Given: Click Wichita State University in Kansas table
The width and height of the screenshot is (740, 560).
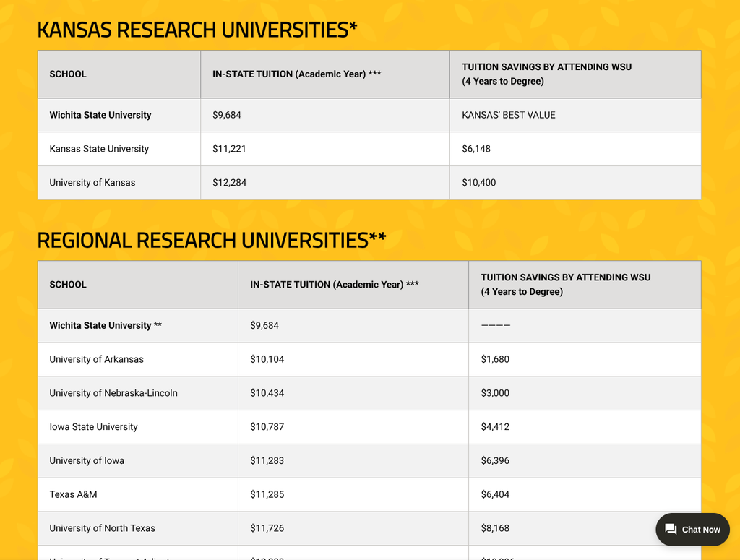Looking at the screenshot, I should point(100,115).
